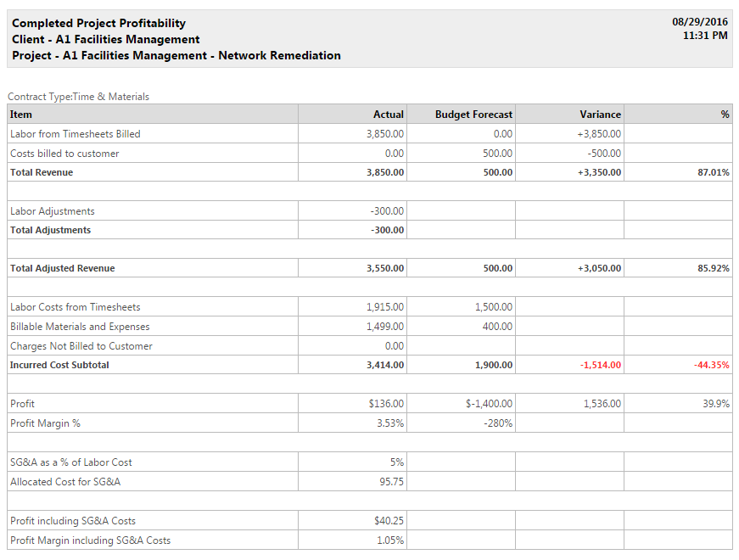Click the 87.01% Total Revenue percentage

[x=714, y=172]
